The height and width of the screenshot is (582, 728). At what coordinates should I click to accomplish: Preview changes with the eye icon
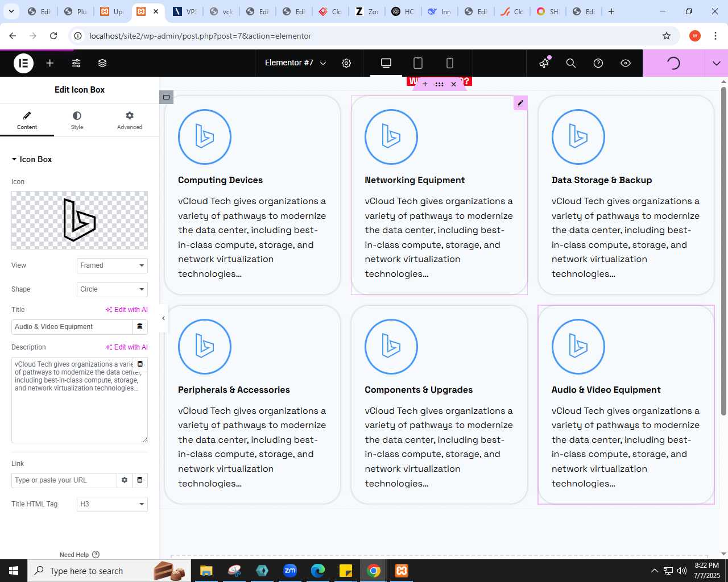point(626,63)
